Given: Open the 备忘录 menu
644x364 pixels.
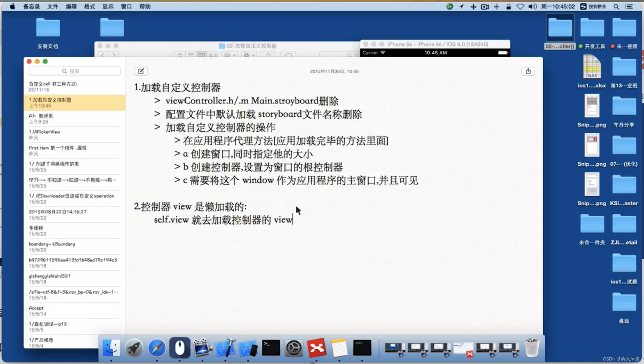Looking at the screenshot, I should click(31, 6).
